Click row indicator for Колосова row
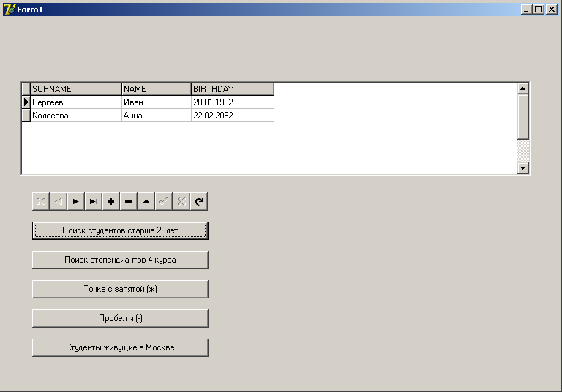Screen dimensions: 562x392 pyautogui.click(x=26, y=116)
